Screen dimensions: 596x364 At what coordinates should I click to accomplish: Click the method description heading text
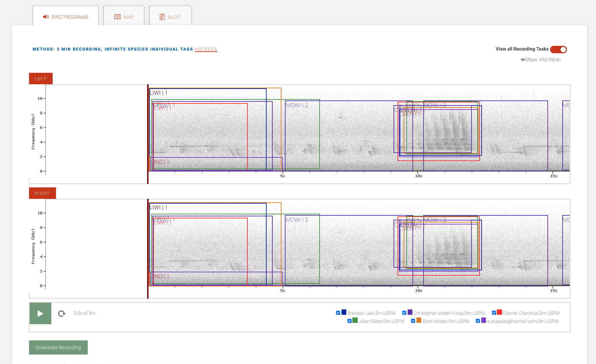(x=113, y=49)
